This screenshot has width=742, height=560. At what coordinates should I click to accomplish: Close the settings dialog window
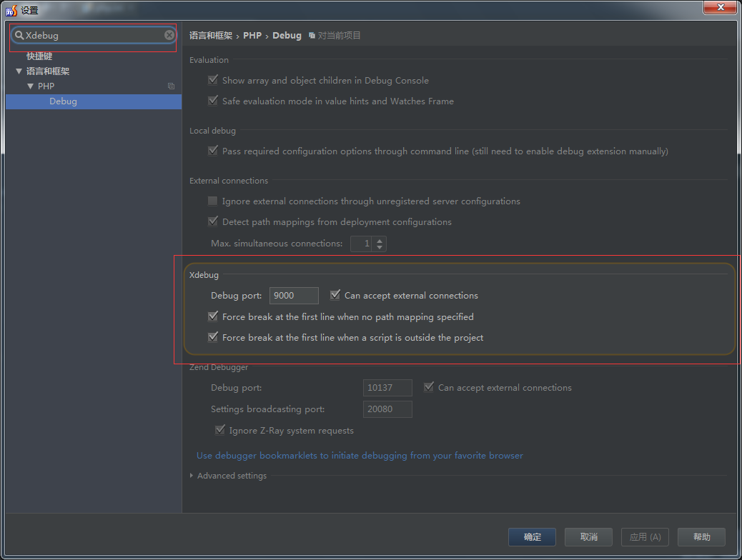pos(720,8)
